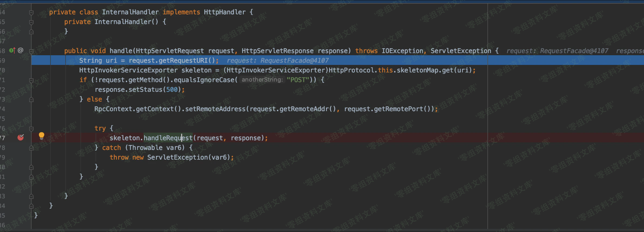
Task: Click the @ annotation gutter icon
Action: pos(20,51)
